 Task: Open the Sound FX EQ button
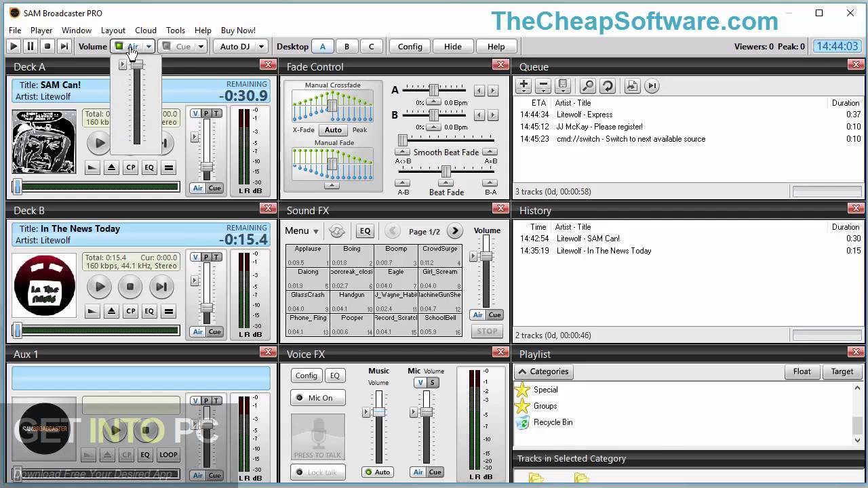365,231
